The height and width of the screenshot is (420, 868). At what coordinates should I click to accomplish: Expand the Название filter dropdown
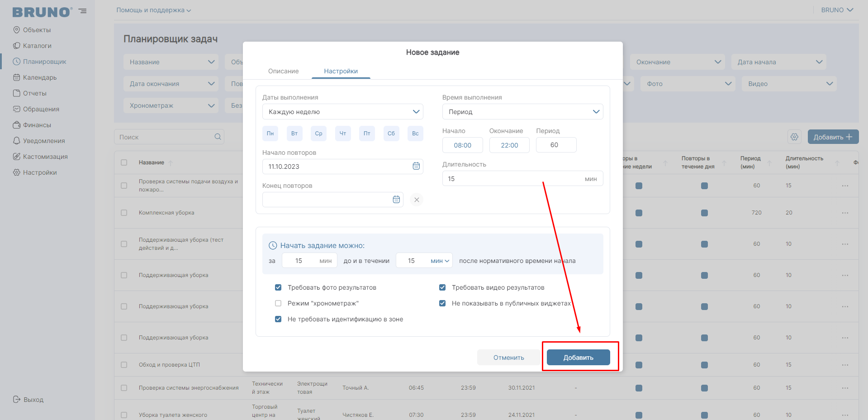[x=171, y=62]
